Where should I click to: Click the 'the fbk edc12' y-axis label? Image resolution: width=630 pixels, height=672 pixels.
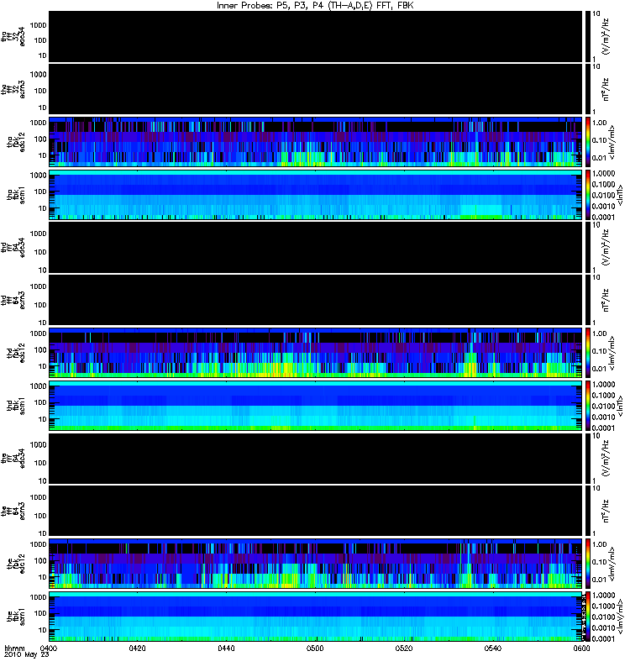click(16, 564)
